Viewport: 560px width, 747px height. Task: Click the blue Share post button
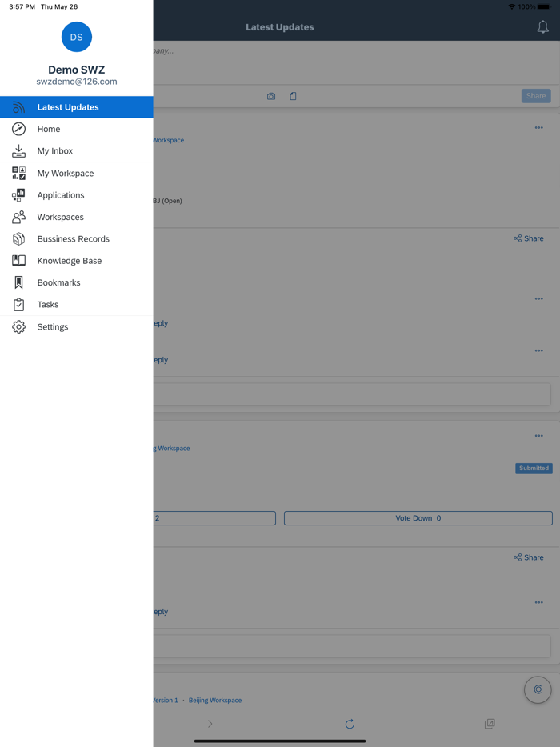[x=536, y=96]
